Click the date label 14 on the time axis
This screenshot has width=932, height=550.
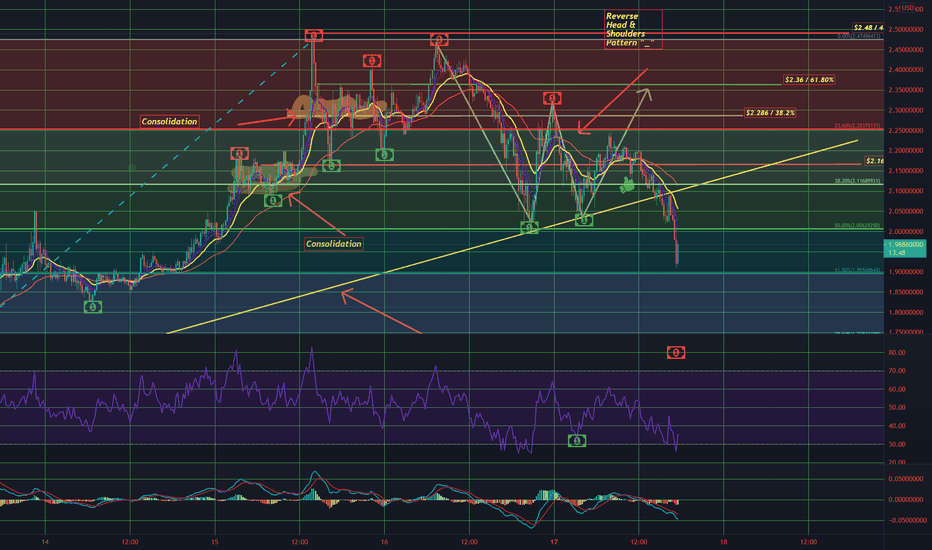tap(45, 542)
